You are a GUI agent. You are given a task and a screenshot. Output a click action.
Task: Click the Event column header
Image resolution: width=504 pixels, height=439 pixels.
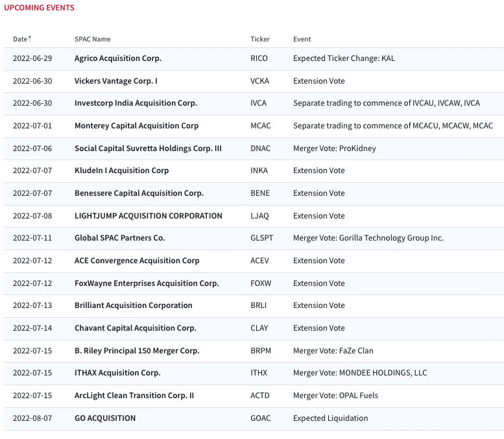click(x=302, y=39)
